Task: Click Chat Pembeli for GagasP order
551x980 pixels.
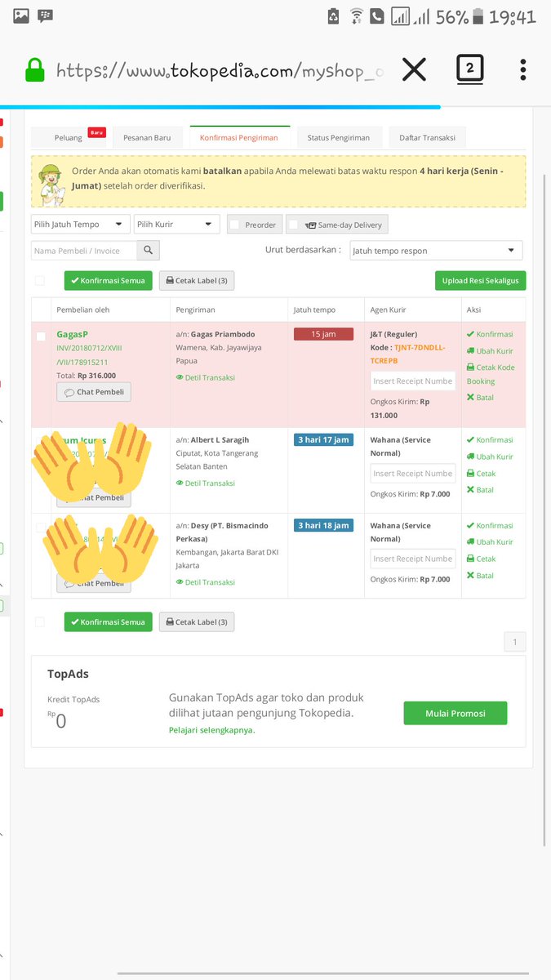Action: point(94,392)
